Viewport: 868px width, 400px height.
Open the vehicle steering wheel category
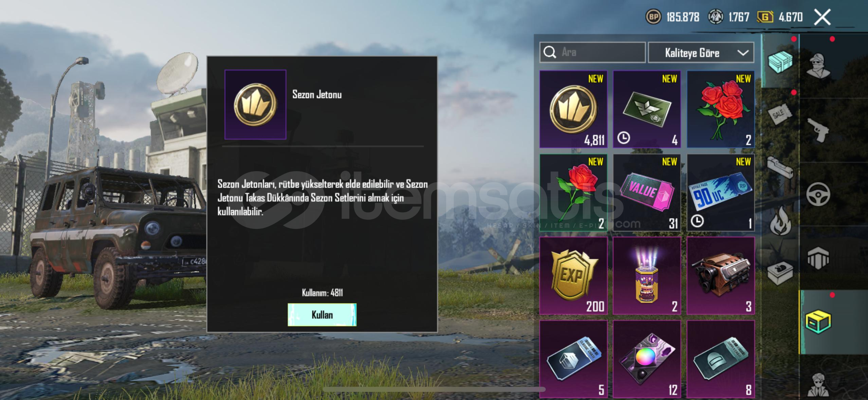coord(818,194)
